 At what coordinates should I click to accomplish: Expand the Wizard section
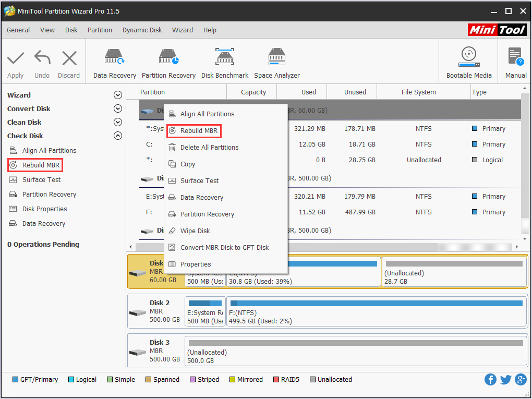pos(118,95)
